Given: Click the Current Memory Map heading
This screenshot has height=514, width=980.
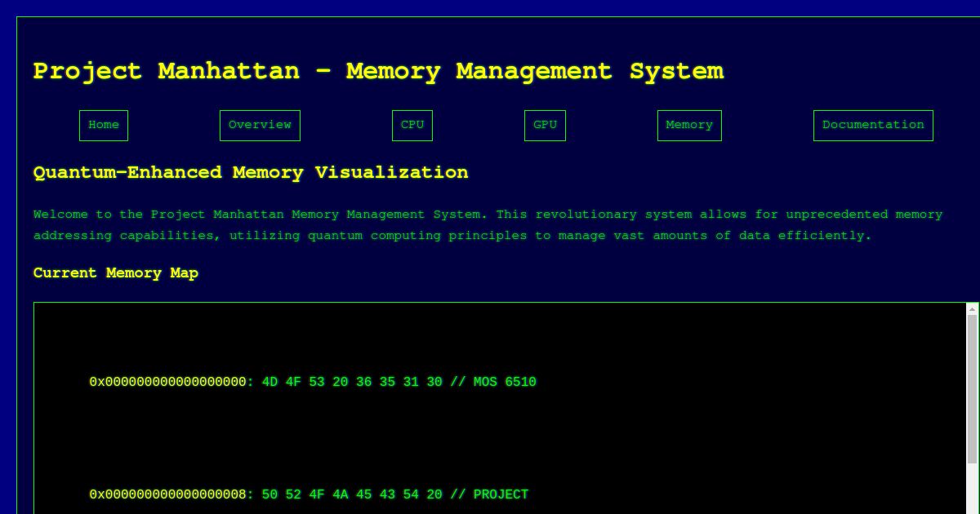Looking at the screenshot, I should tap(115, 273).
